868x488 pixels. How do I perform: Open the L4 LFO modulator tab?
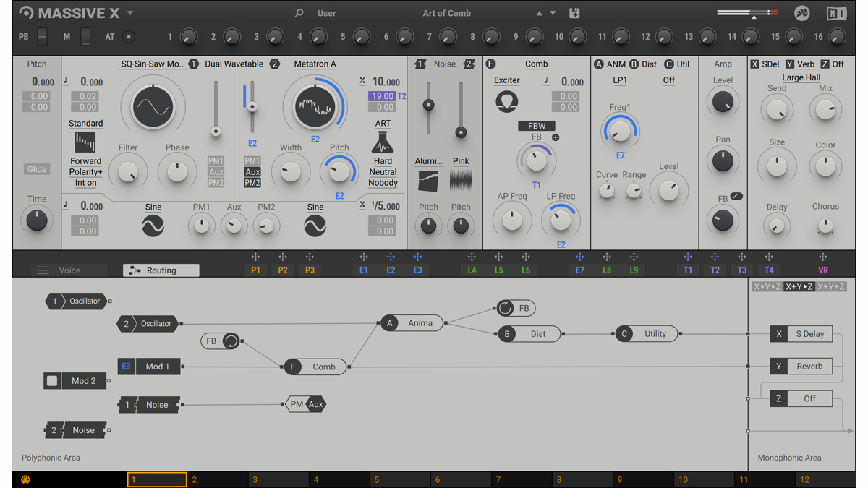click(472, 270)
